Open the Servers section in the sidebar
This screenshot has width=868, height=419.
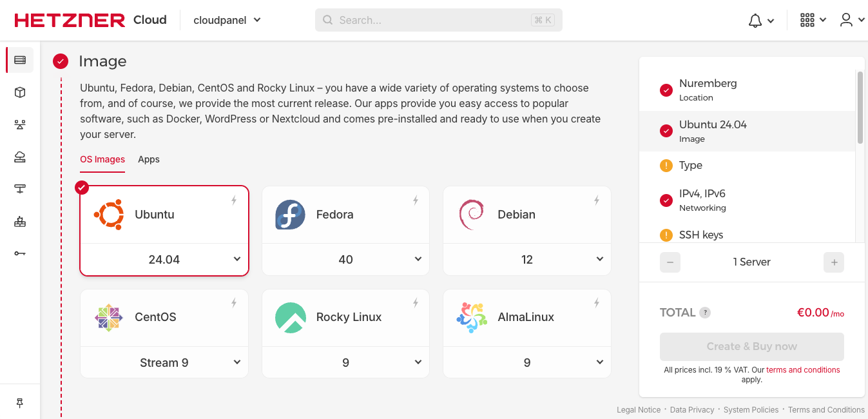coord(20,59)
